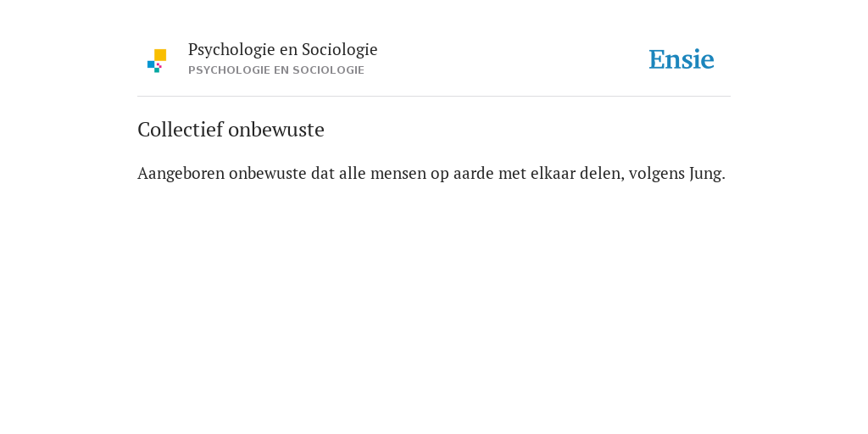The image size is (868, 434).
Task: Click the small pink square in the logo
Action: [159, 65]
